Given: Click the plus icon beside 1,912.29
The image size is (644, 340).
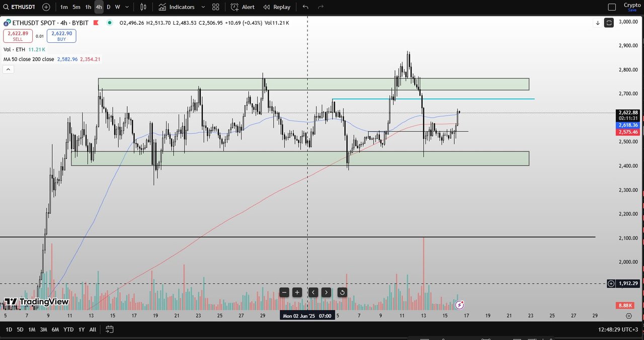Looking at the screenshot, I should [x=611, y=284].
